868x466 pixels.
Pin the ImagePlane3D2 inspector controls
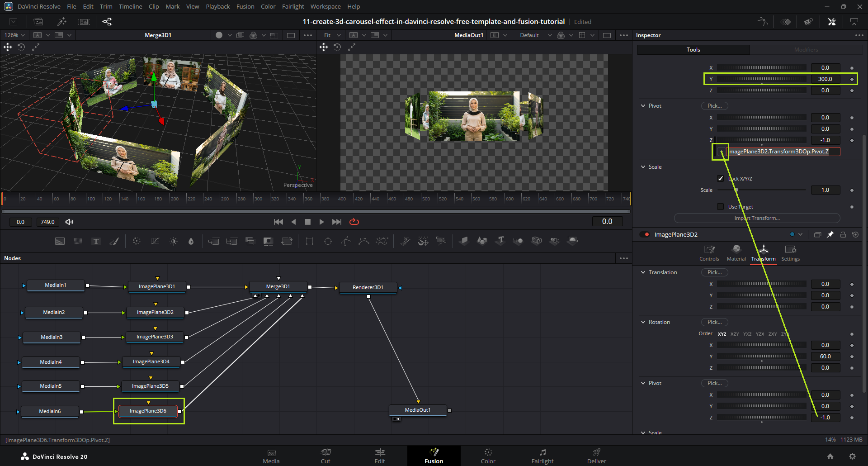(830, 234)
